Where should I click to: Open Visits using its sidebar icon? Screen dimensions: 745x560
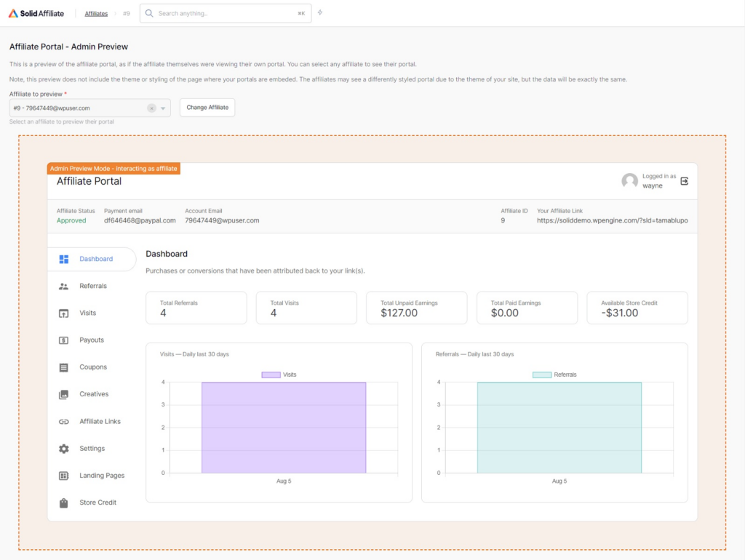coord(63,313)
